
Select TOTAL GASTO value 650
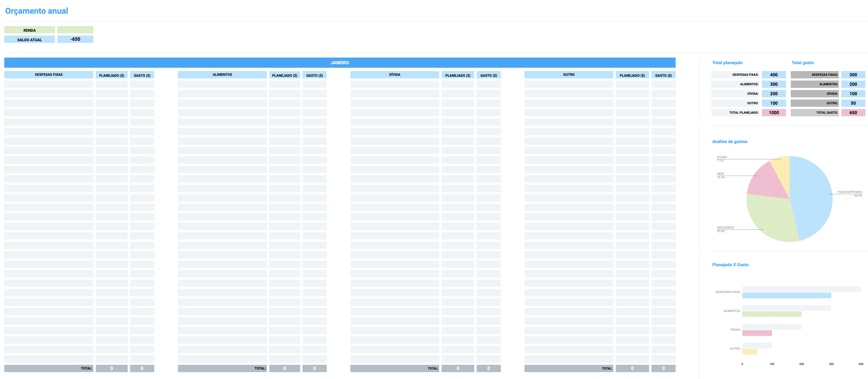[853, 113]
